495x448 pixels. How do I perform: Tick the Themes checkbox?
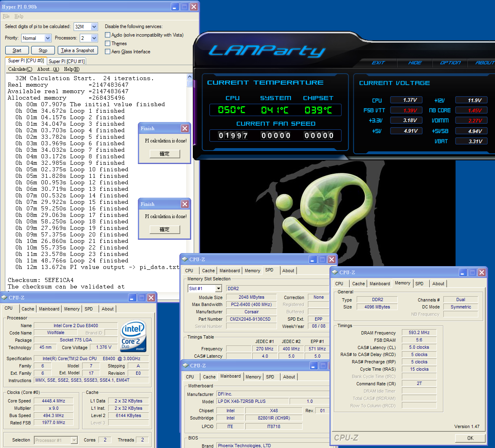pos(108,44)
